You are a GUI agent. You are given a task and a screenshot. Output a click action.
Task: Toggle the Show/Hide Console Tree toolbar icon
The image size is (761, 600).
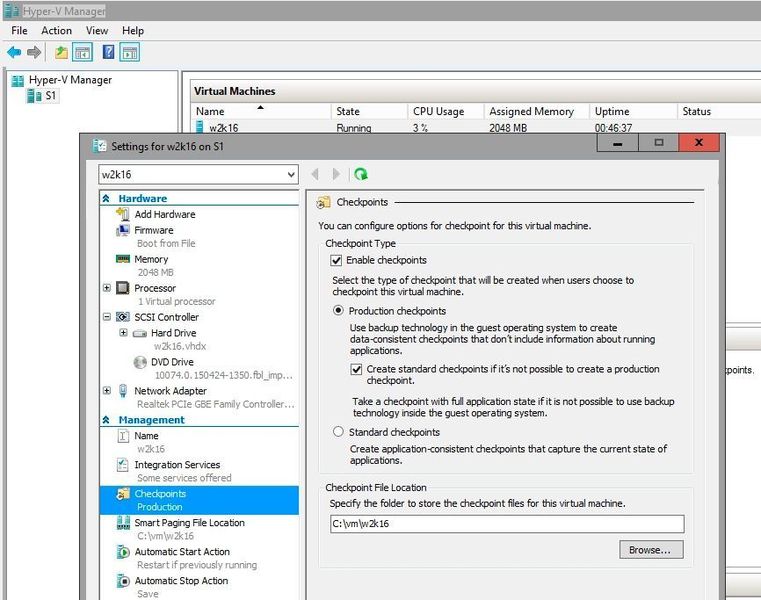(x=83, y=52)
